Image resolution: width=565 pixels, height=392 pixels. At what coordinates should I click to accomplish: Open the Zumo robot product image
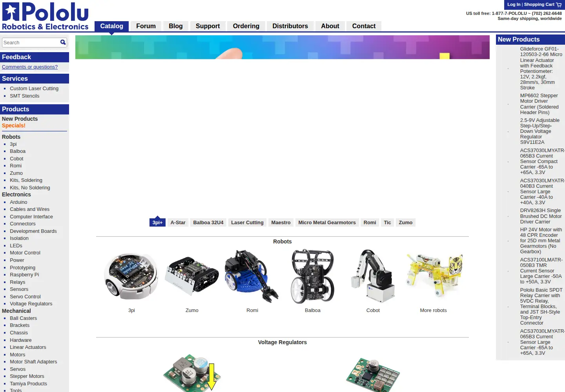(192, 277)
